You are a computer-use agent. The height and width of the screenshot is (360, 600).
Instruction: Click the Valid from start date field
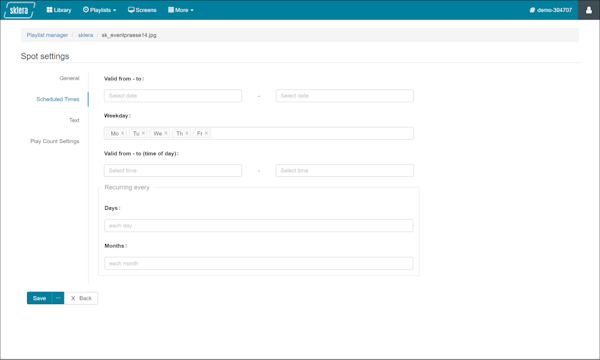[x=173, y=96]
